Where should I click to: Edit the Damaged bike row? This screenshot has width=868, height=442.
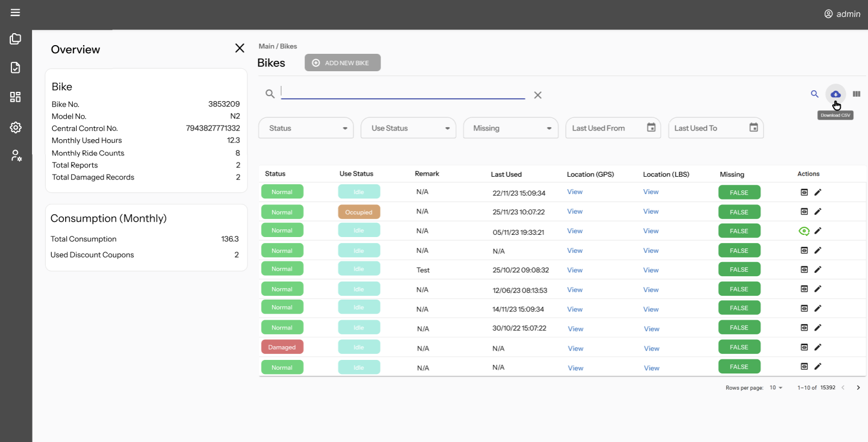click(x=818, y=347)
